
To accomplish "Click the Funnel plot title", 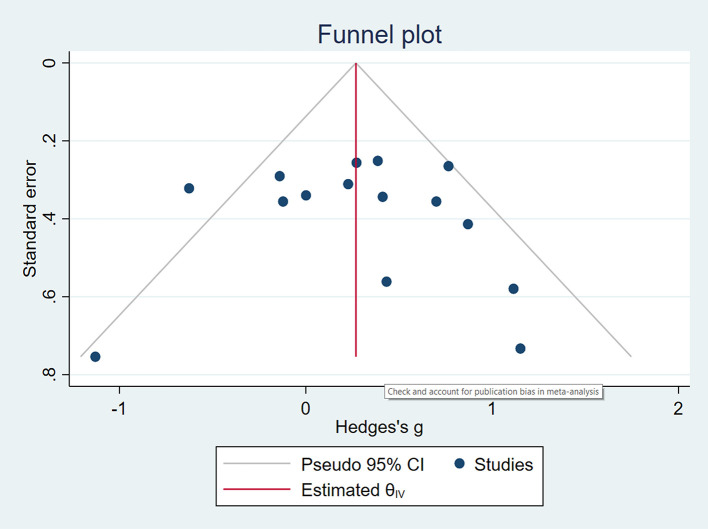I will 379,35.
